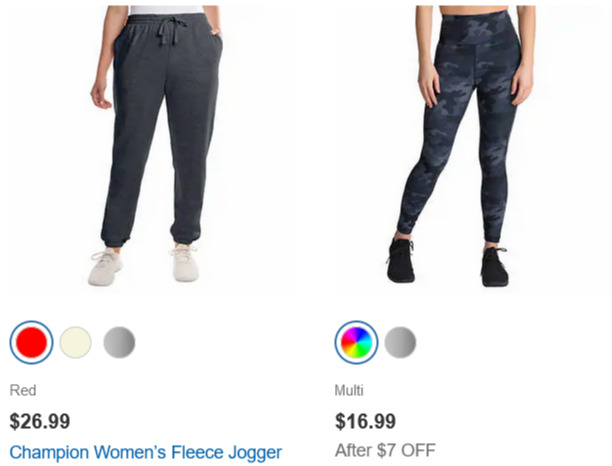Select the rainbow Multi color swatch
Image resolution: width=612 pixels, height=466 pixels.
(356, 342)
